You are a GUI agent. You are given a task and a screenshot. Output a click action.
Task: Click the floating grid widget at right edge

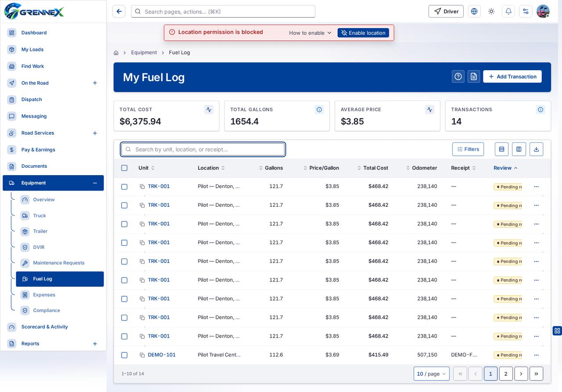[557, 331]
